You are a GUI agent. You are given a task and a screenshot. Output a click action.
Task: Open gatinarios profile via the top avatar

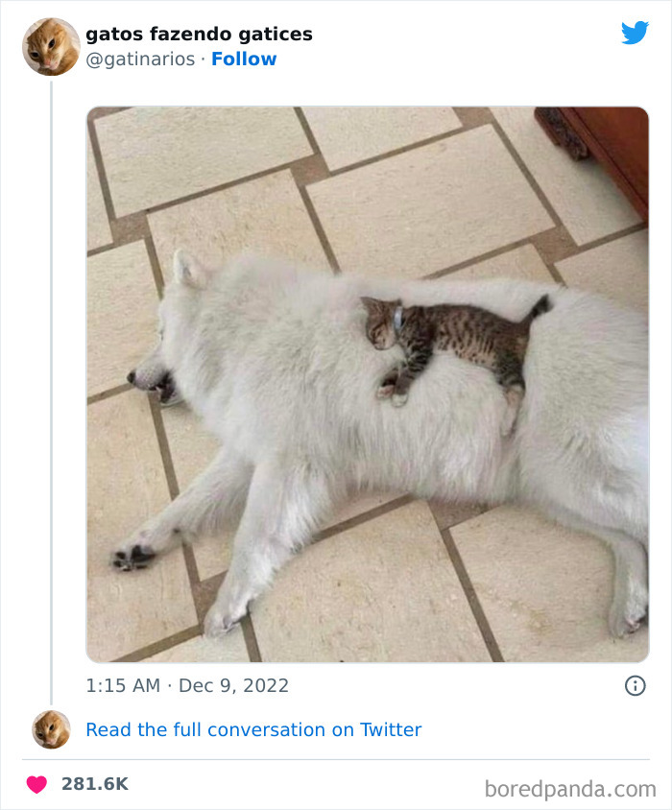point(50,47)
